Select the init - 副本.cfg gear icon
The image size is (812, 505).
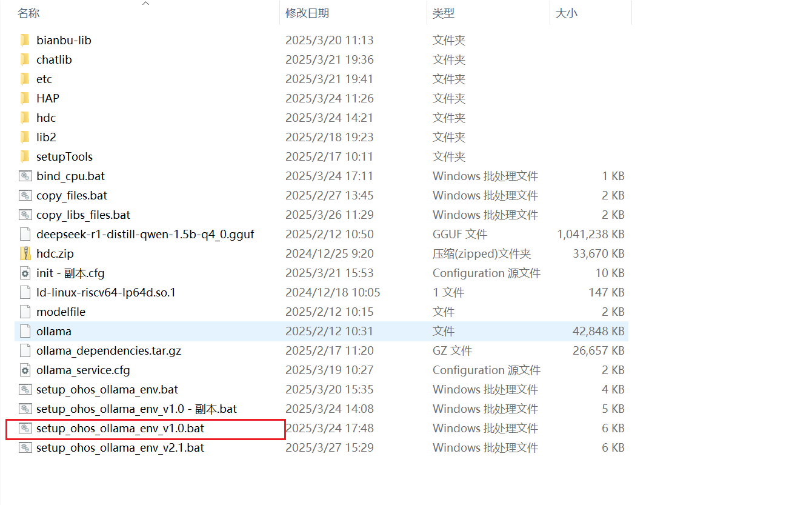(x=25, y=273)
